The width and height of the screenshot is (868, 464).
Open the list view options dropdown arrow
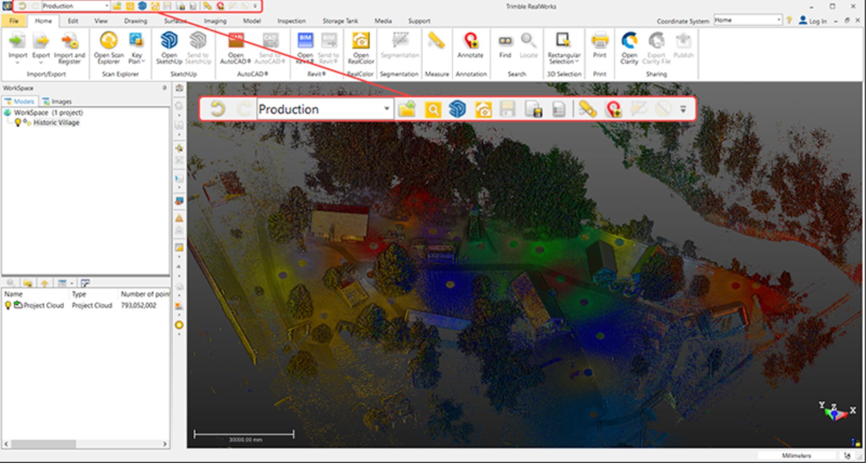(71, 283)
